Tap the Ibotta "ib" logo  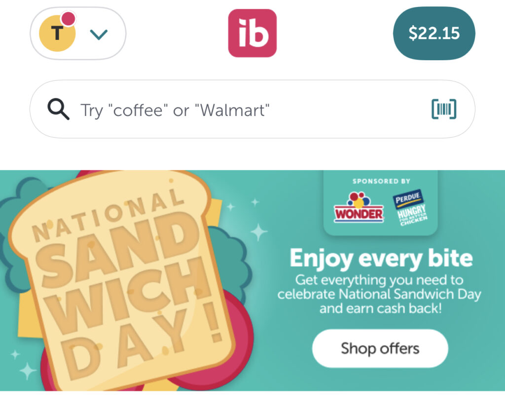point(252,33)
